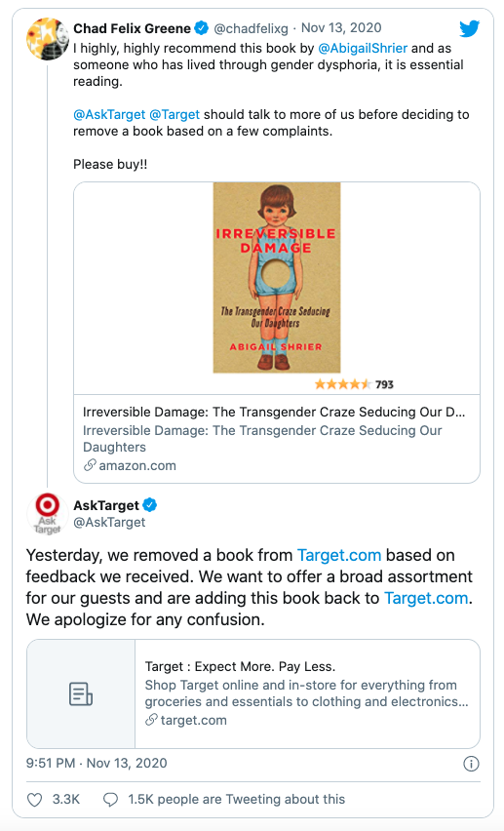Open the @Target mention link
The image size is (504, 831).
click(x=174, y=114)
